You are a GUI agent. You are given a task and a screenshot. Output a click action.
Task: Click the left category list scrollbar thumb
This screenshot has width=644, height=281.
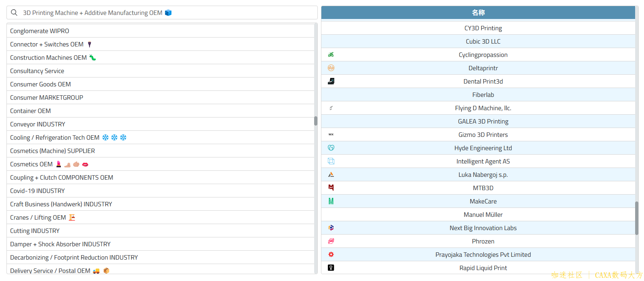click(x=316, y=121)
